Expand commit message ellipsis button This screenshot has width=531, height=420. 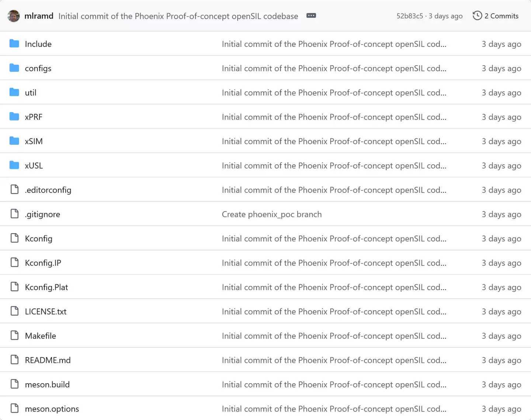coord(311,16)
